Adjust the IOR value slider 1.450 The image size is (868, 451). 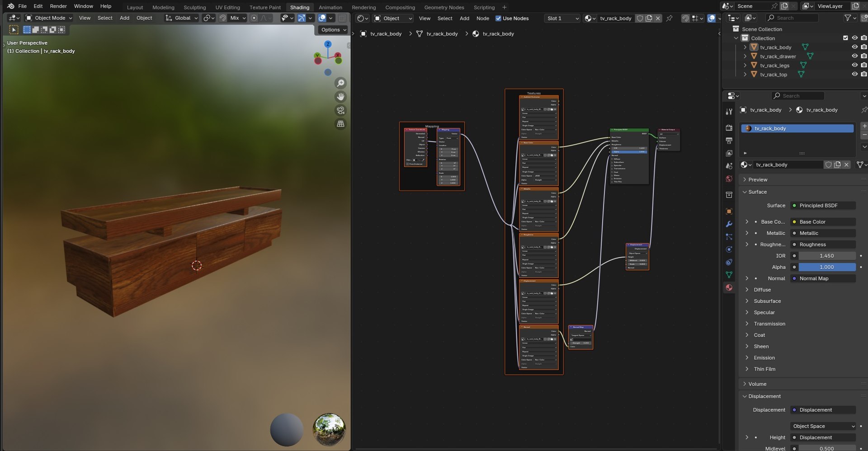pyautogui.click(x=827, y=256)
